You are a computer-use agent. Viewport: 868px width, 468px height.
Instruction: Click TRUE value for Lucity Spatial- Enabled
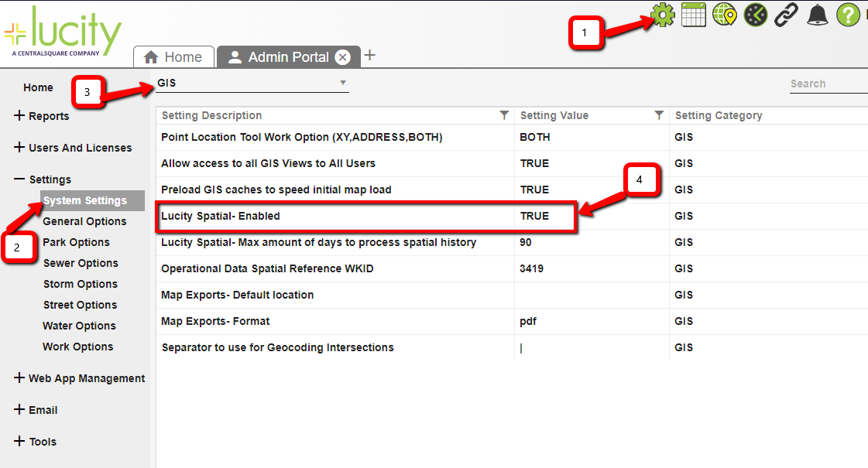coord(535,216)
